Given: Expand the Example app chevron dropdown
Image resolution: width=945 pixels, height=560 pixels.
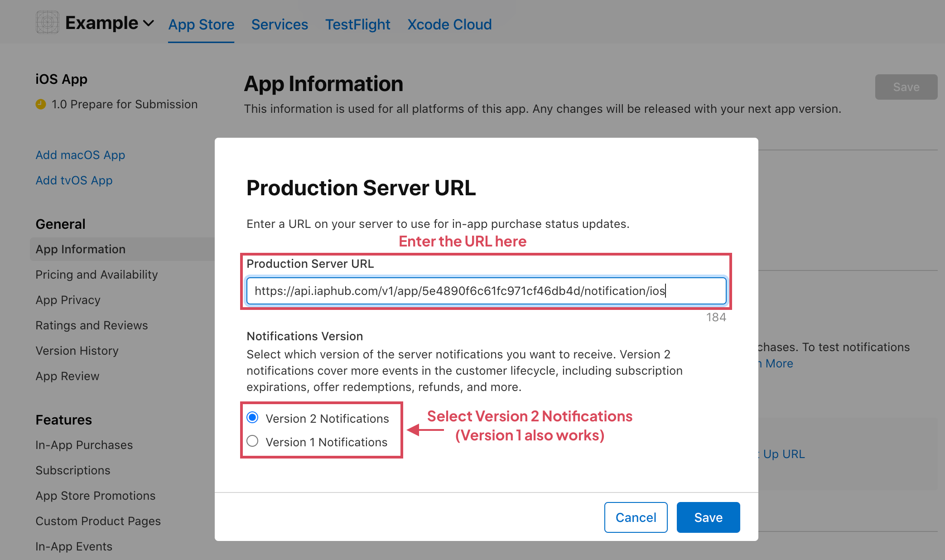Looking at the screenshot, I should (x=149, y=23).
